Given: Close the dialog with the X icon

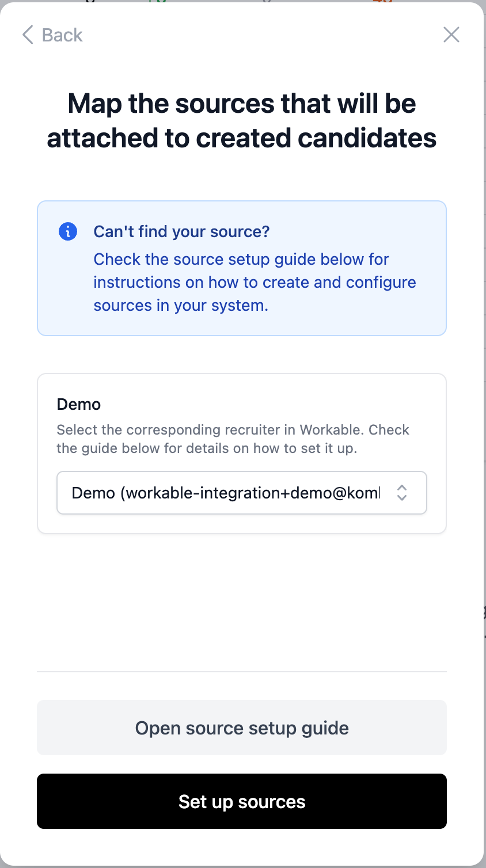Looking at the screenshot, I should coord(451,35).
